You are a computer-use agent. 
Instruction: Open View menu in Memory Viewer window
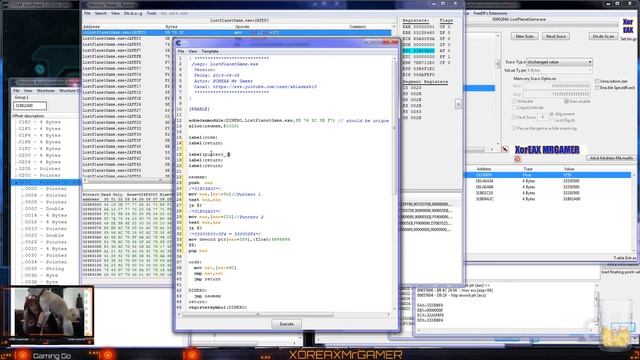[116, 13]
